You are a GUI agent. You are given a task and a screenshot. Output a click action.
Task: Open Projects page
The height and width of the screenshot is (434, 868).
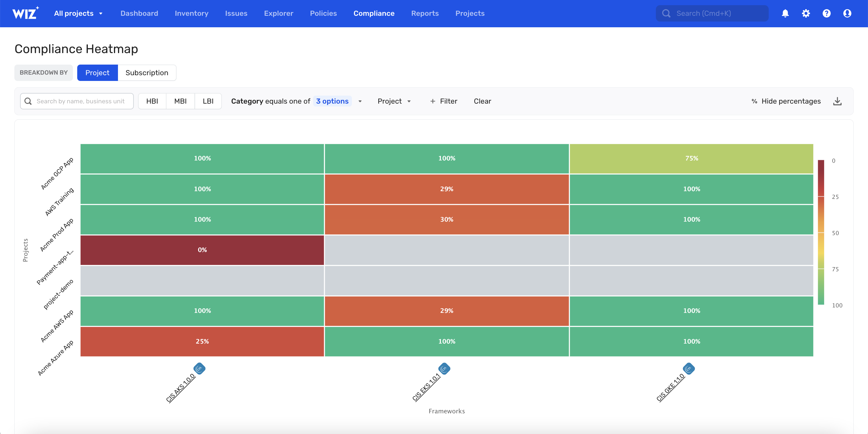point(470,13)
